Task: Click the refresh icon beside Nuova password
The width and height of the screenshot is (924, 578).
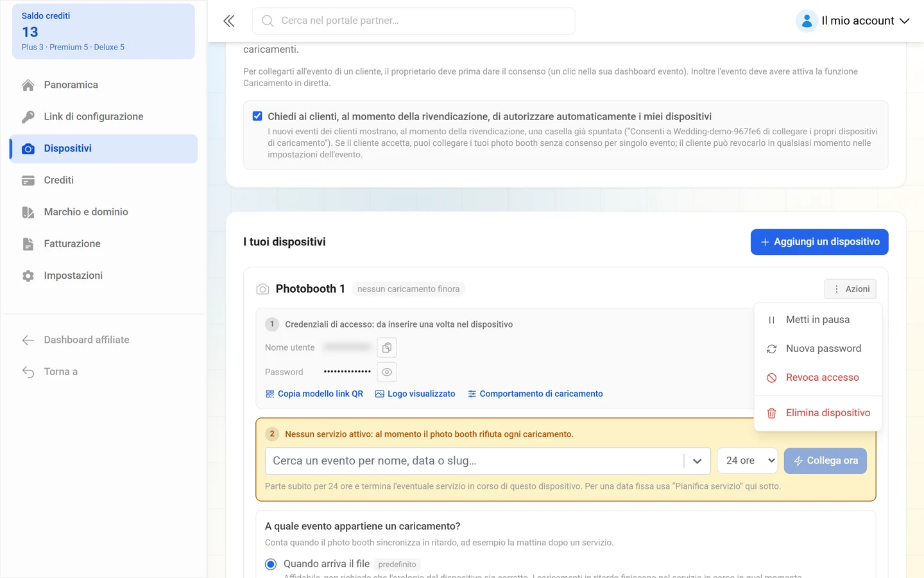Action: pyautogui.click(x=772, y=349)
